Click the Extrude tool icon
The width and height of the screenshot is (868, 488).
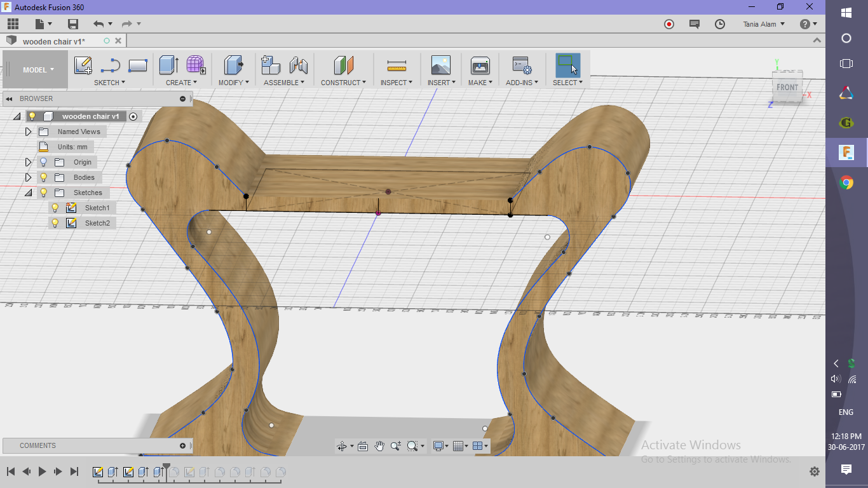pyautogui.click(x=168, y=65)
